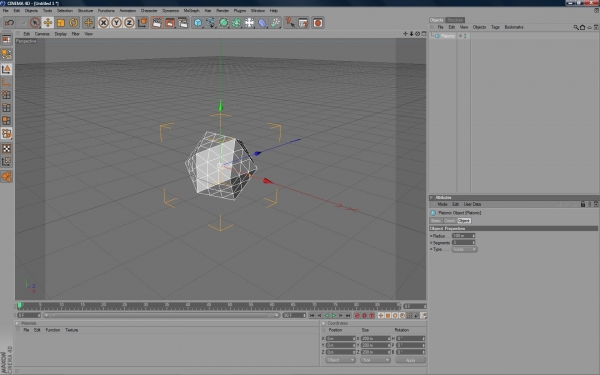Switch to the Structure tab

[455, 20]
